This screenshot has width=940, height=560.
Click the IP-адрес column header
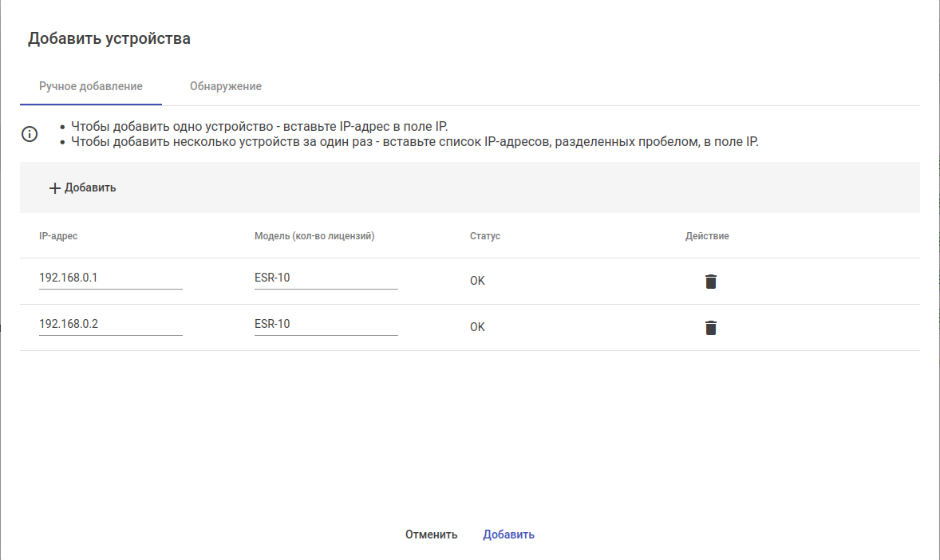(58, 236)
